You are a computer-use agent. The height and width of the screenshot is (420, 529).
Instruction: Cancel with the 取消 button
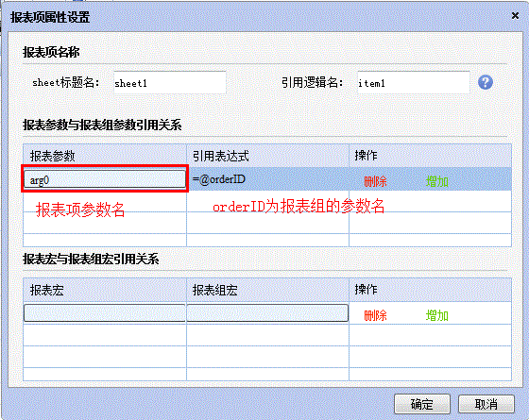point(486,404)
